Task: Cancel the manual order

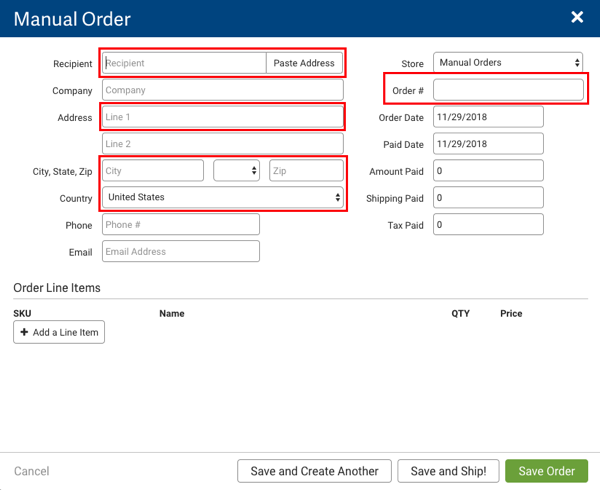Action: [32, 471]
